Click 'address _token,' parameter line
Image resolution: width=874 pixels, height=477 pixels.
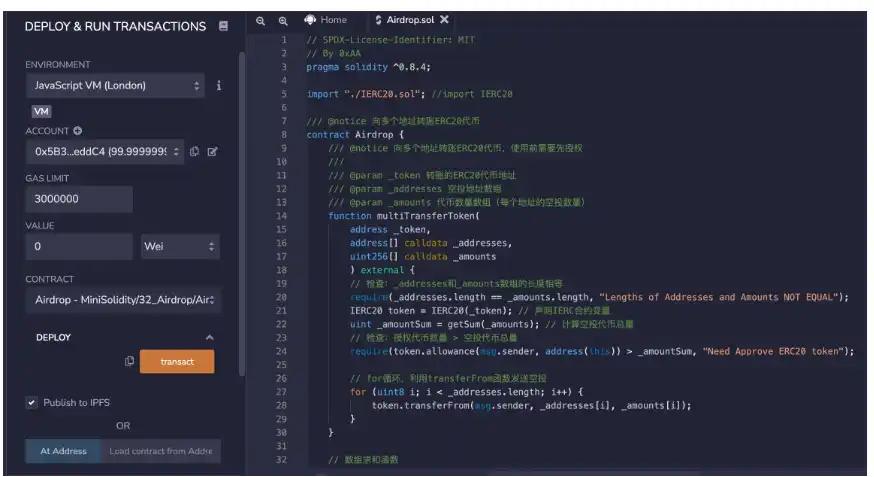(x=390, y=230)
